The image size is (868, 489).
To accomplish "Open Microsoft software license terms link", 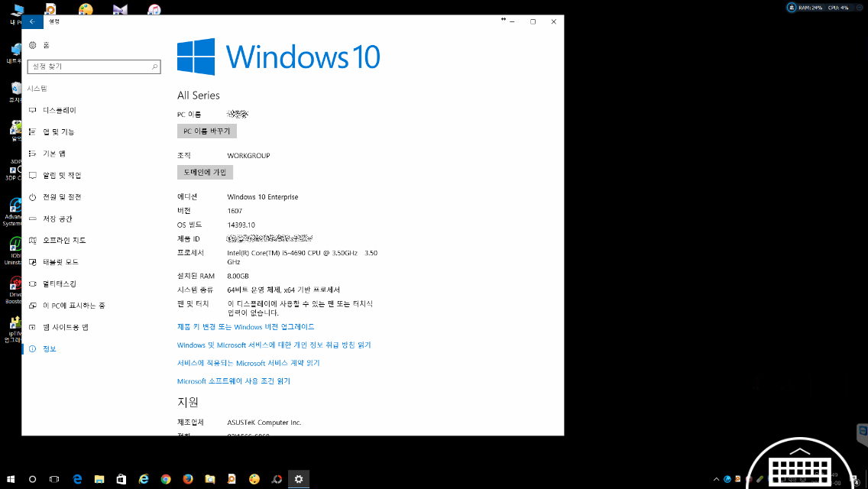I will [x=233, y=381].
